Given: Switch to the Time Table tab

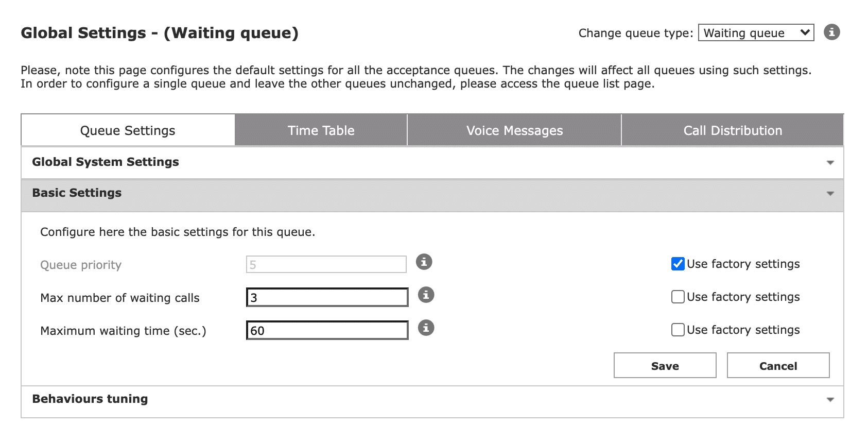Looking at the screenshot, I should click(321, 130).
